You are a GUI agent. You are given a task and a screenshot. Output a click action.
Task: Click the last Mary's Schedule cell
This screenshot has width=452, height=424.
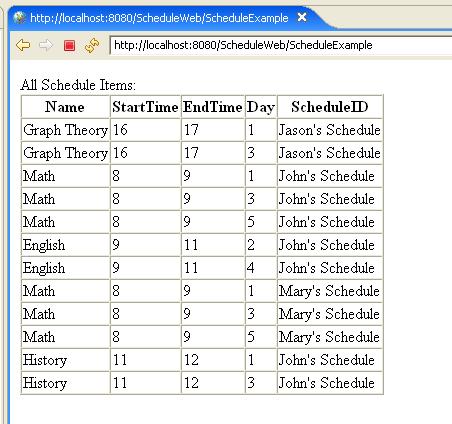point(330,337)
